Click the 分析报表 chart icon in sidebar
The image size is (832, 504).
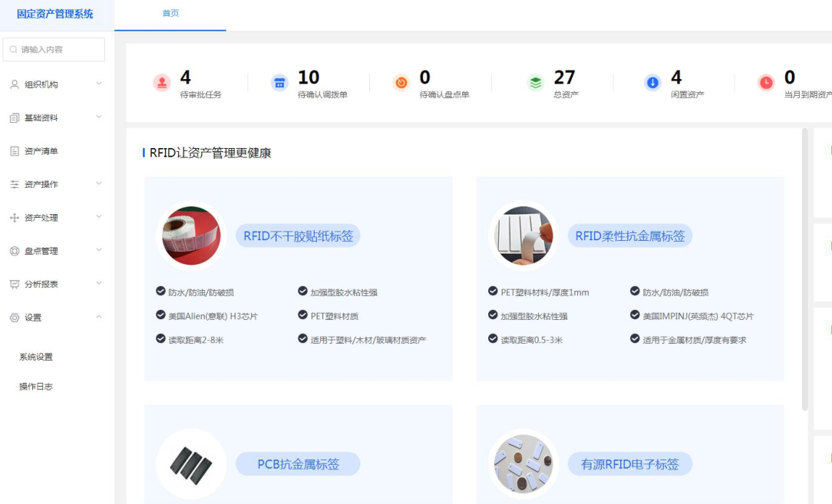click(15, 285)
